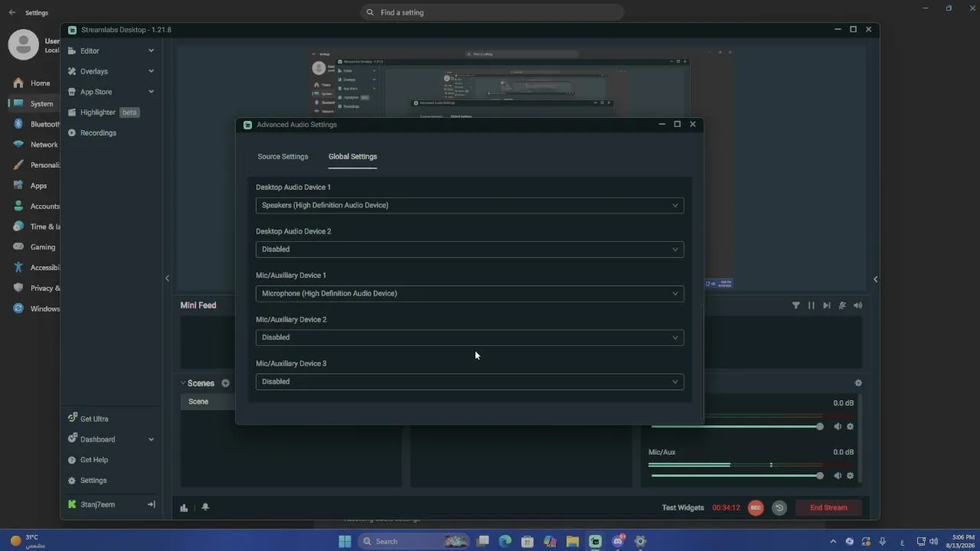
Task: Adjust the Desktop Audio volume slider
Action: pos(737,426)
